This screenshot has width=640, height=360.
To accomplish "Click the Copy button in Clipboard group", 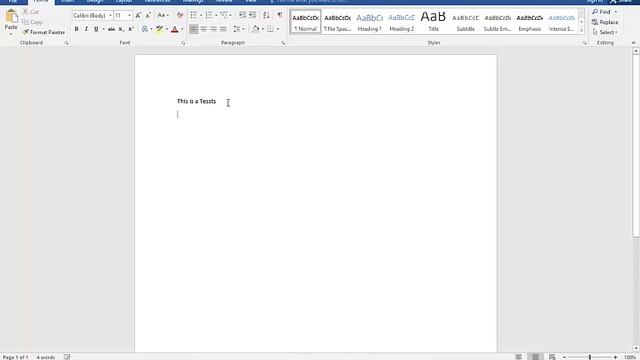I will coord(32,22).
